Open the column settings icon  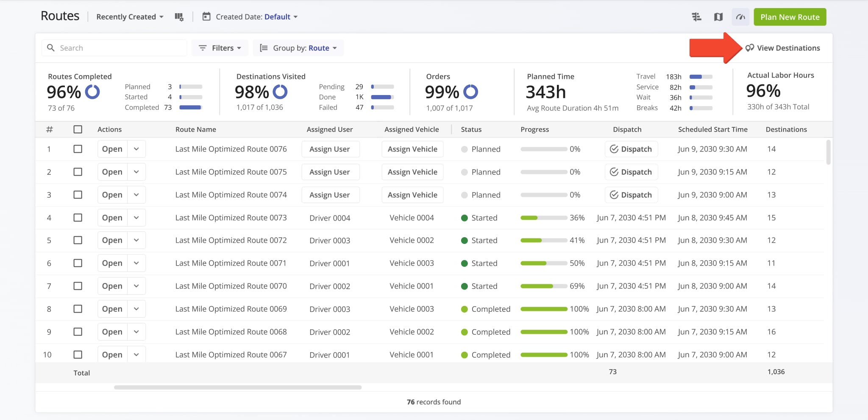179,17
